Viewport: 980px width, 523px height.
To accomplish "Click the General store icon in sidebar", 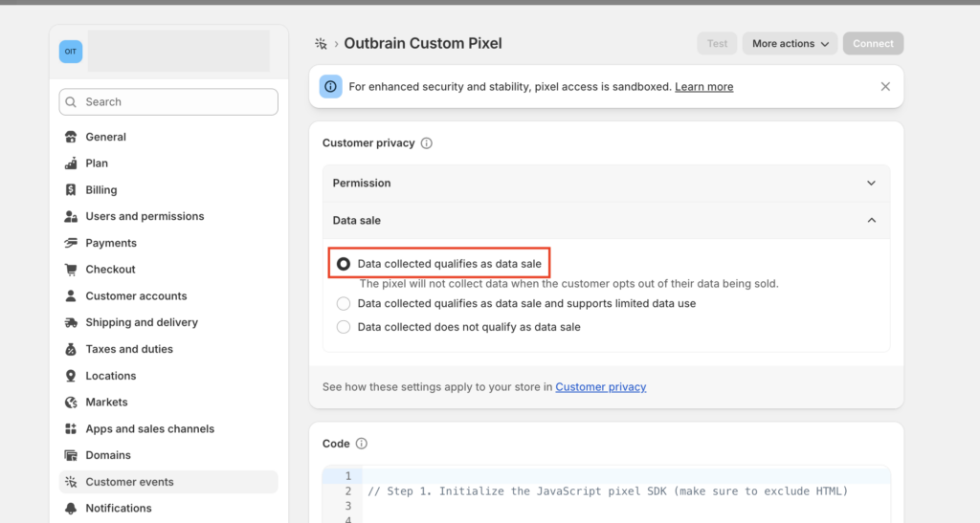I will (71, 137).
